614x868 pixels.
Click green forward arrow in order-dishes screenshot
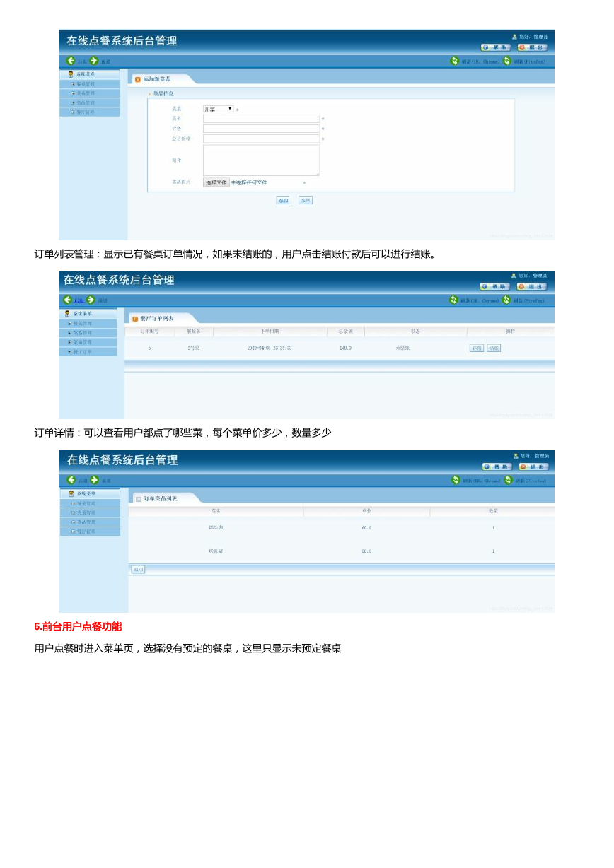[94, 480]
